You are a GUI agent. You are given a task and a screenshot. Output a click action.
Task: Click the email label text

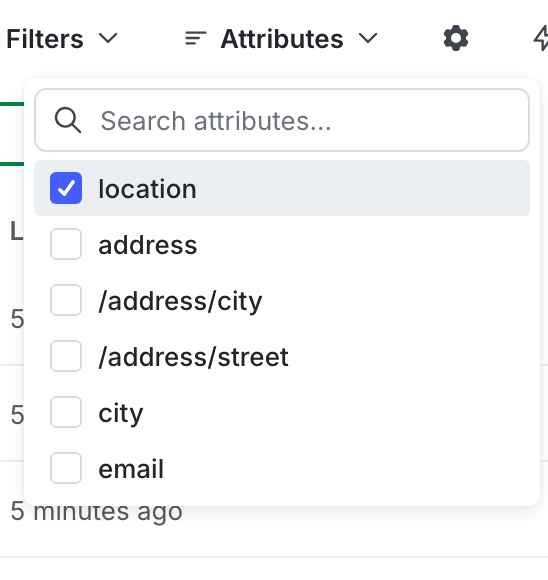[x=131, y=469]
